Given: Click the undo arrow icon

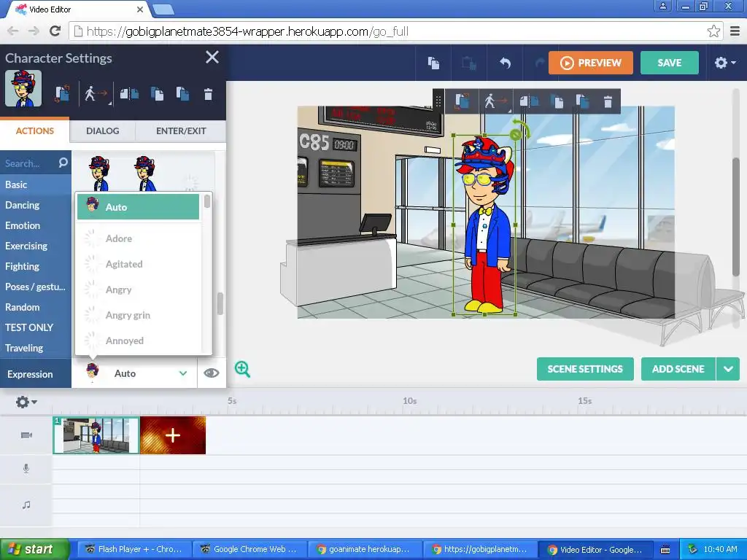Looking at the screenshot, I should (505, 63).
